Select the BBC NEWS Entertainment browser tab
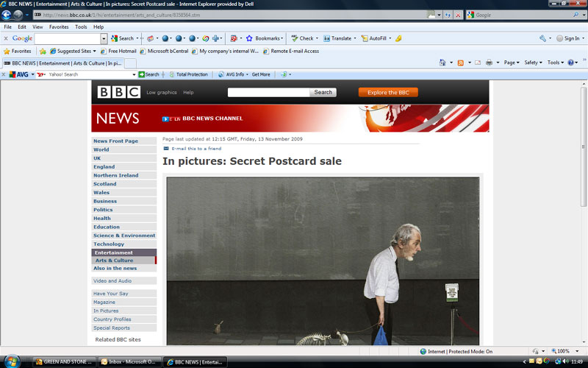Image resolution: width=588 pixels, height=368 pixels. (x=62, y=63)
